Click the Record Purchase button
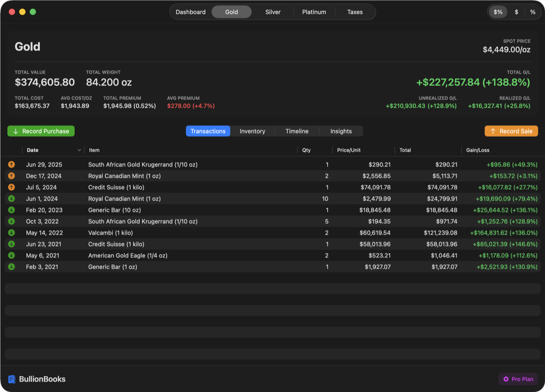Image resolution: width=545 pixels, height=392 pixels. click(41, 131)
